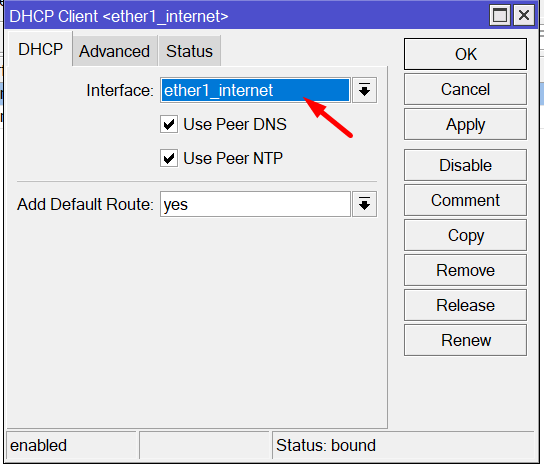Close the DHCP Client window
This screenshot has height=471, width=544.
tap(524, 16)
